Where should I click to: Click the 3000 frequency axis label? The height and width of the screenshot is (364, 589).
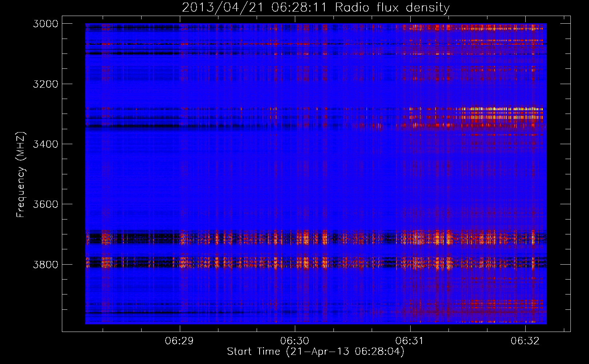(x=46, y=24)
